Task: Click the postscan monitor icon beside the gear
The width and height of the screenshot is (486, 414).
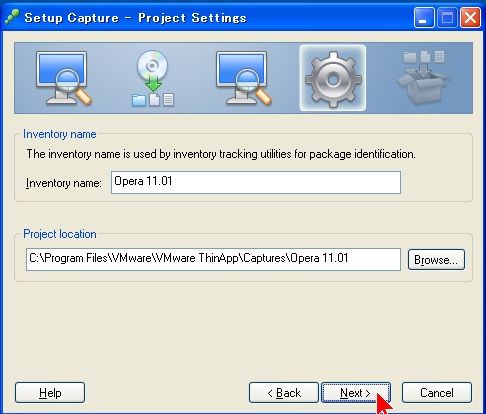Action: (x=243, y=79)
